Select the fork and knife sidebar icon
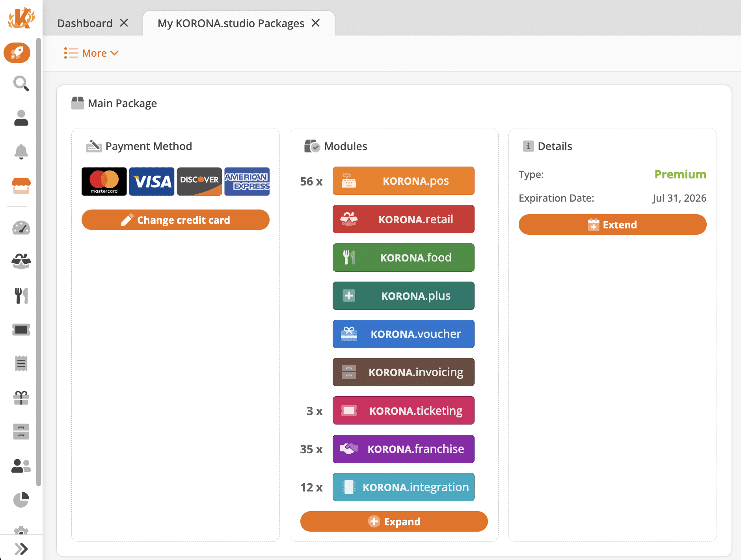 click(21, 295)
